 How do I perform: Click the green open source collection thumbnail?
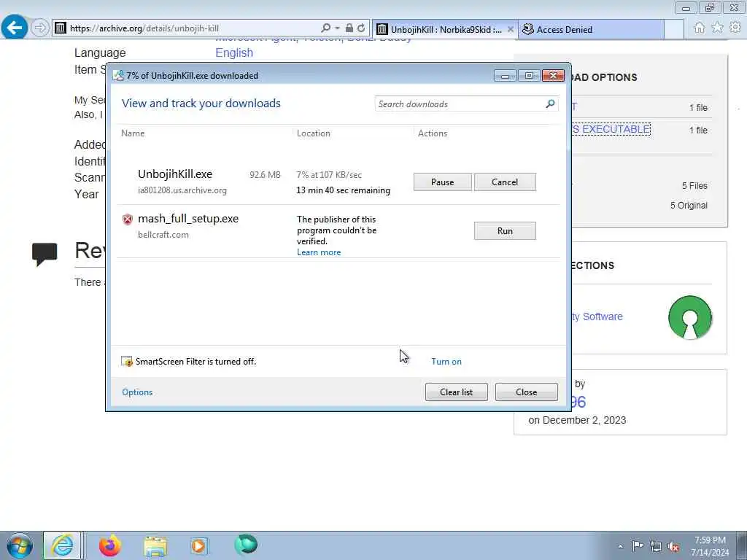coord(690,318)
